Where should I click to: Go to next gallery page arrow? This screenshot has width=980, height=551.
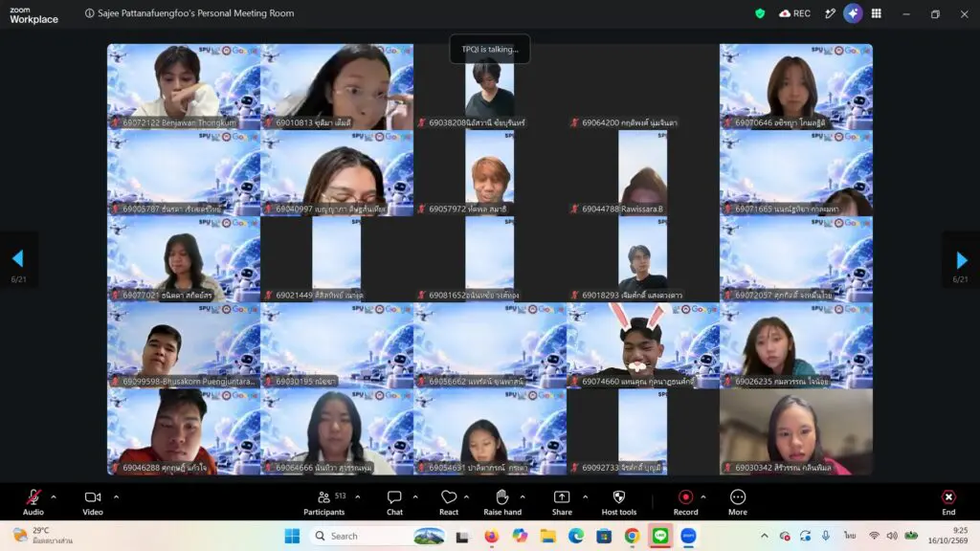pos(961,259)
